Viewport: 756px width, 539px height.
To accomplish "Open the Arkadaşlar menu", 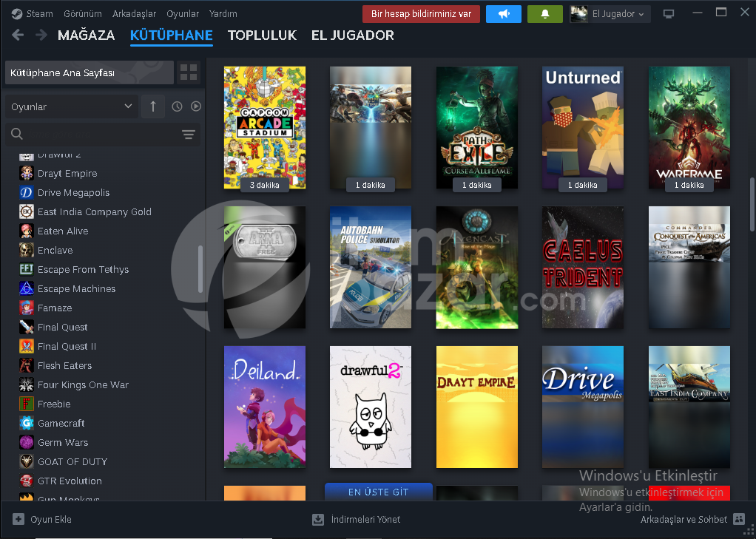I will pyautogui.click(x=134, y=14).
